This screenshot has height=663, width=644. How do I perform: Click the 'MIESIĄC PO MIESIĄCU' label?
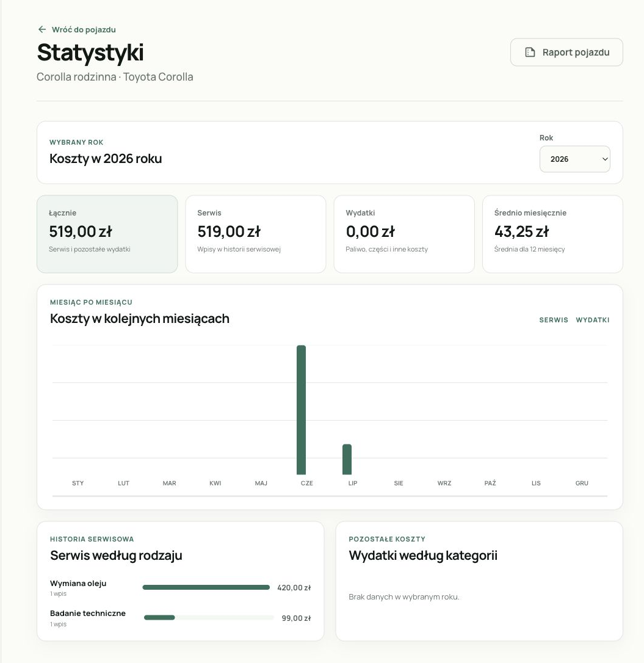click(92, 302)
